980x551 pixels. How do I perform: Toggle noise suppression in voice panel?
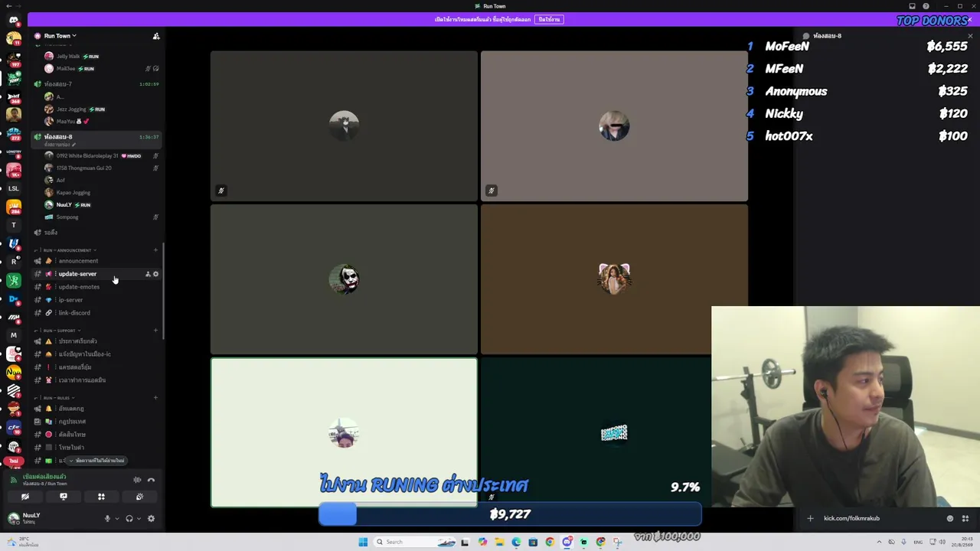point(138,480)
